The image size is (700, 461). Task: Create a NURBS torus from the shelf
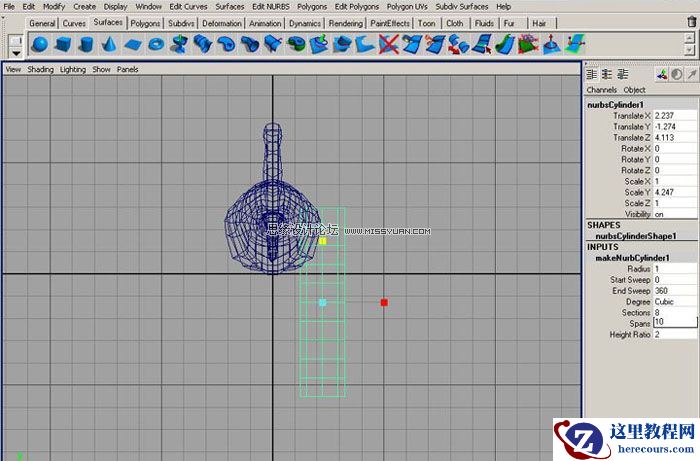tap(156, 44)
